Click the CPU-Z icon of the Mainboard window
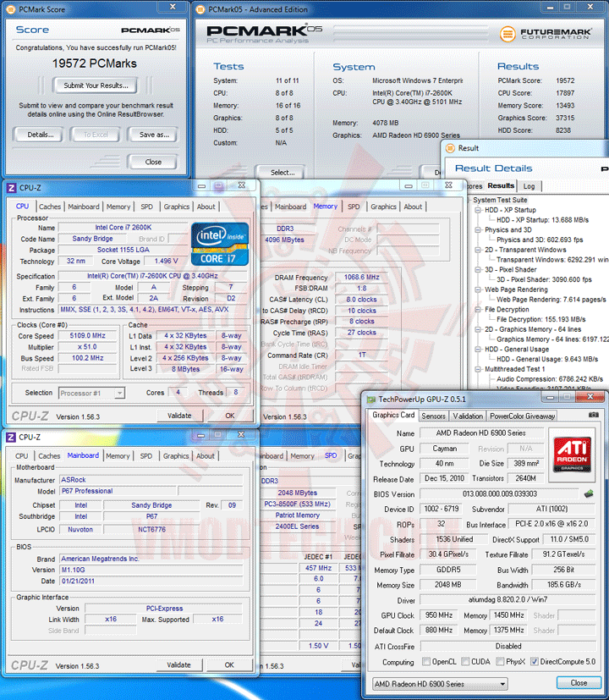The width and height of the screenshot is (609, 700). pyautogui.click(x=11, y=437)
